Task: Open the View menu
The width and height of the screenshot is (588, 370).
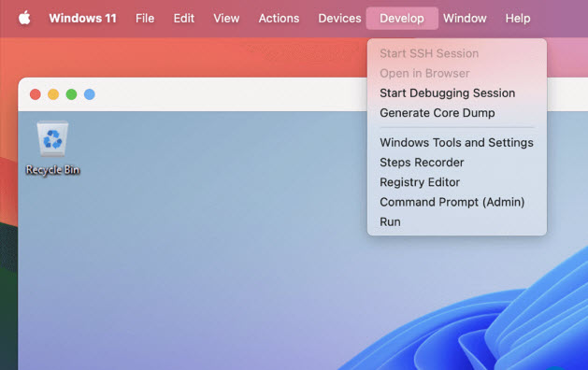Action: point(226,18)
